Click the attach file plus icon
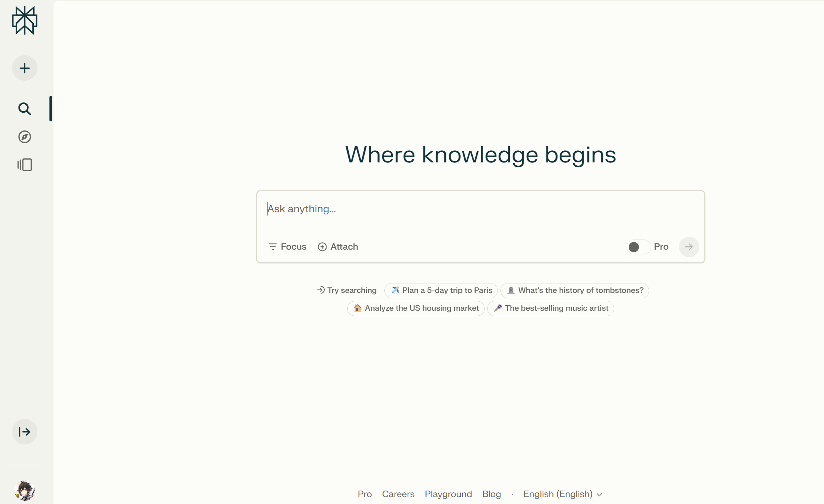Image resolution: width=824 pixels, height=504 pixels. (x=322, y=246)
